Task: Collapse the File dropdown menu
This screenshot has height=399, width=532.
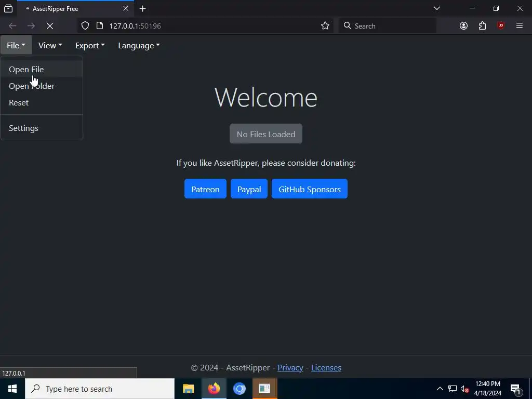Action: pos(16,45)
